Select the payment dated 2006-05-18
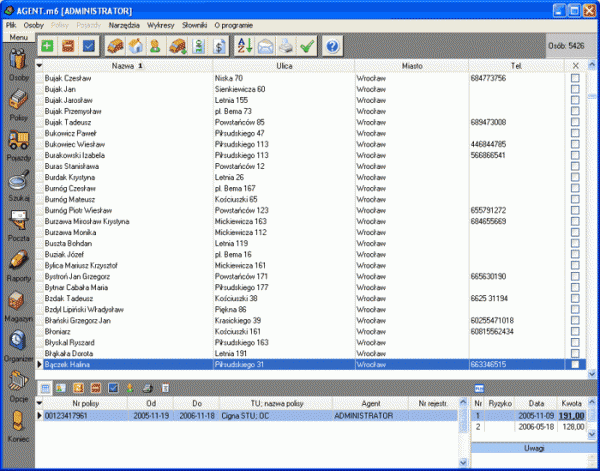The width and height of the screenshot is (600, 471). [529, 427]
